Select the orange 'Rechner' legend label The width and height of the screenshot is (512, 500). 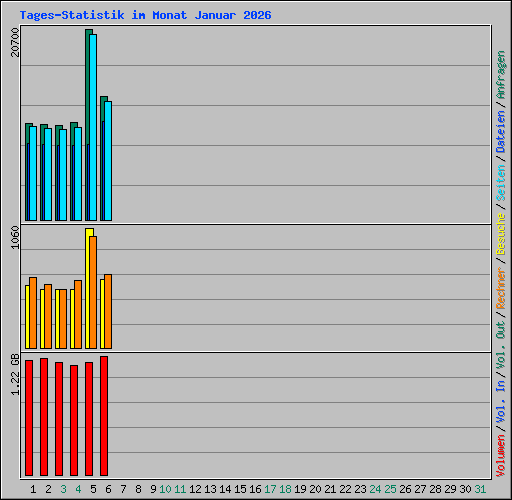point(501,288)
